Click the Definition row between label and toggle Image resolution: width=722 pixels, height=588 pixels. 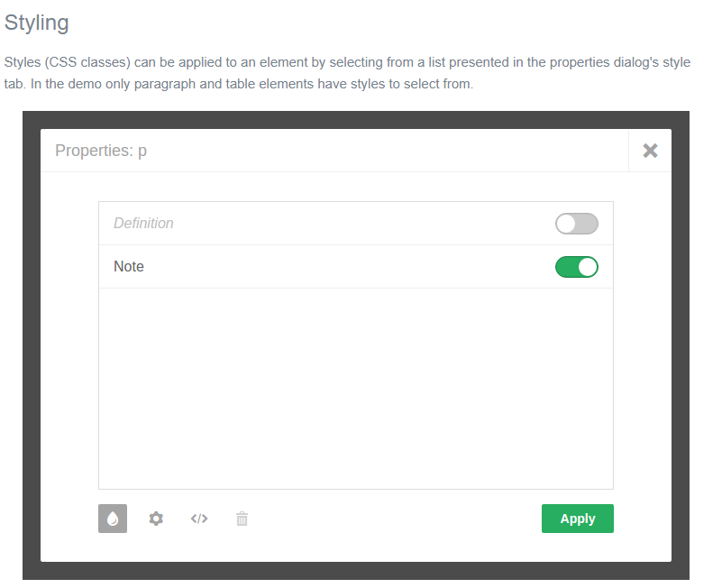(x=361, y=224)
